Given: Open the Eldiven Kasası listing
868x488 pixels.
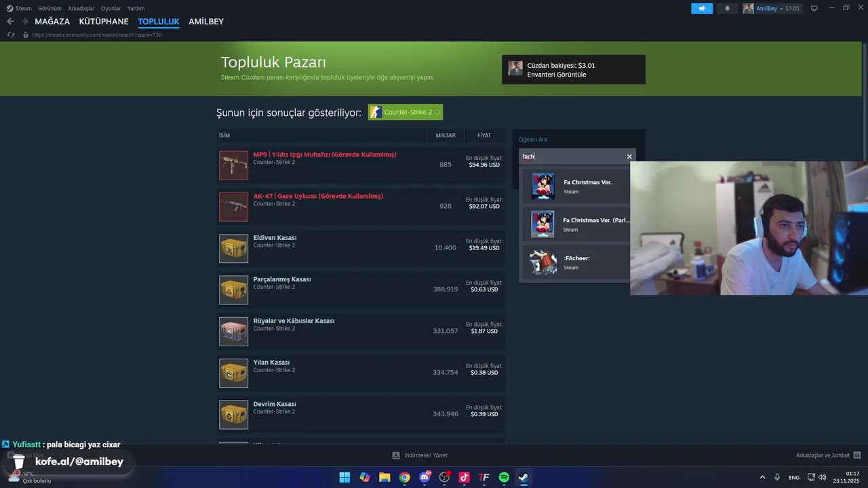Looking at the screenshot, I should pos(361,248).
